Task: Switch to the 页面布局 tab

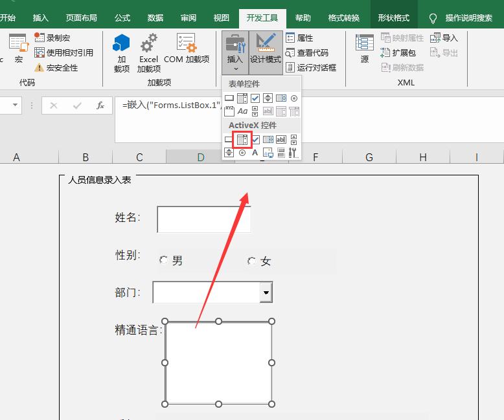Action: [82, 17]
